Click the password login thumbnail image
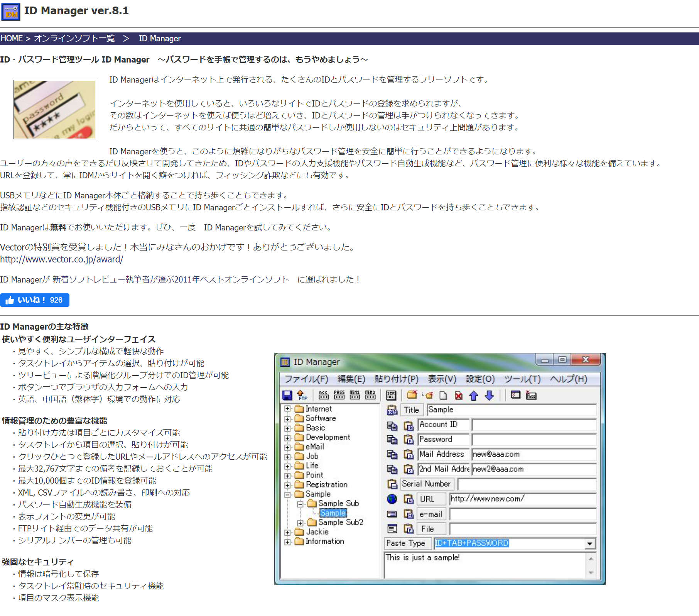The height and width of the screenshot is (616, 699). 55,110
